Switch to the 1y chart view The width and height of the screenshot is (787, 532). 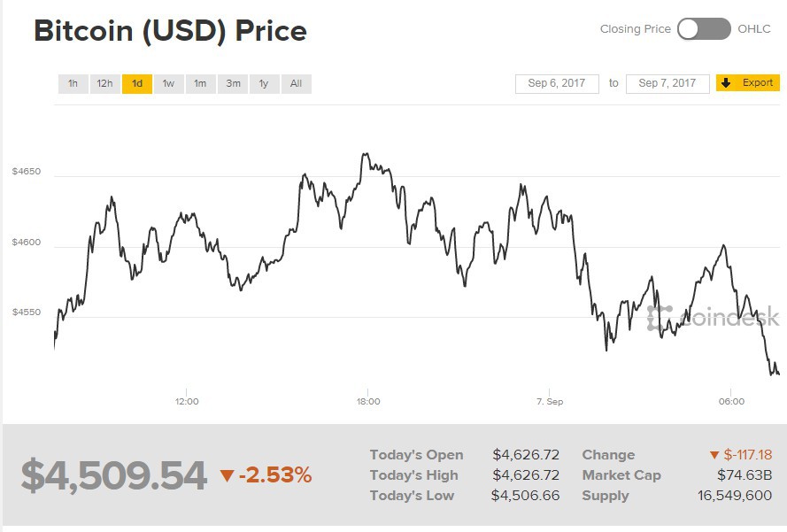click(263, 83)
